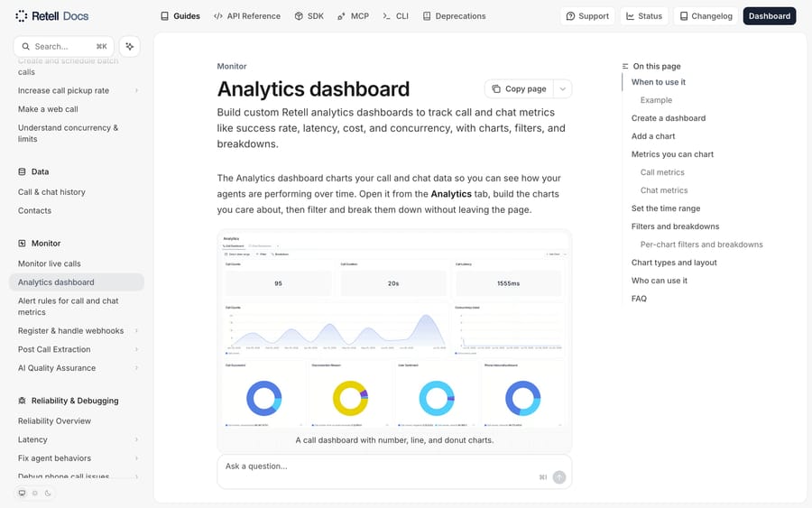812x508 pixels.
Task: Click the Reliability & Debugging bug icon
Action: coord(22,401)
